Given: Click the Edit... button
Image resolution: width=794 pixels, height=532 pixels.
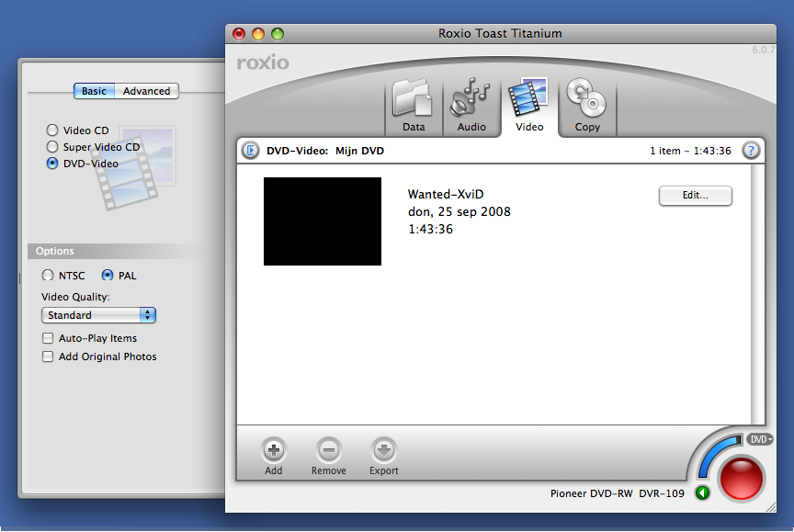Looking at the screenshot, I should [x=695, y=196].
